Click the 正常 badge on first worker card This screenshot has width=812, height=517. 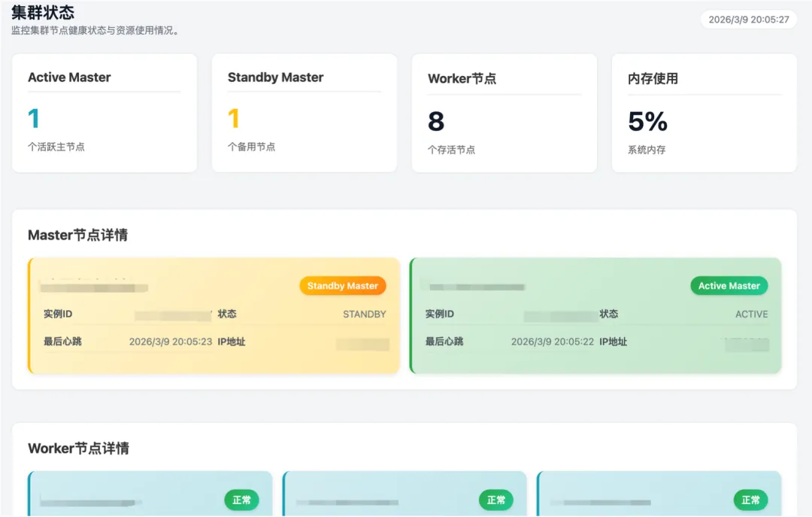(241, 500)
